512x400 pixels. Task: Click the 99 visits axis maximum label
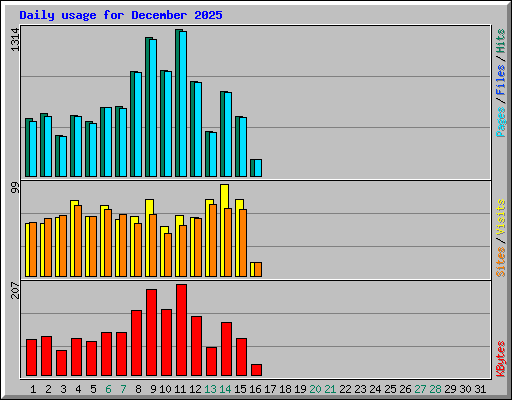click(15, 188)
